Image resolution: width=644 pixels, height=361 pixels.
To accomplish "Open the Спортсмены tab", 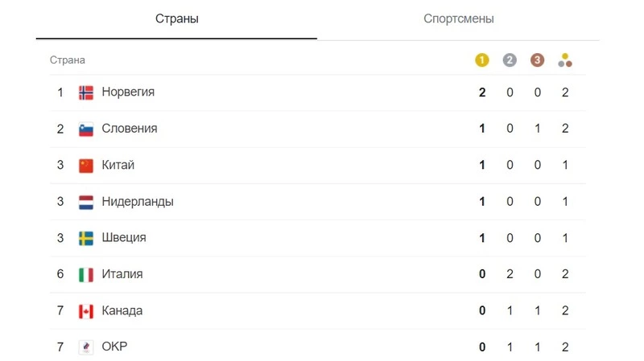I will [458, 18].
